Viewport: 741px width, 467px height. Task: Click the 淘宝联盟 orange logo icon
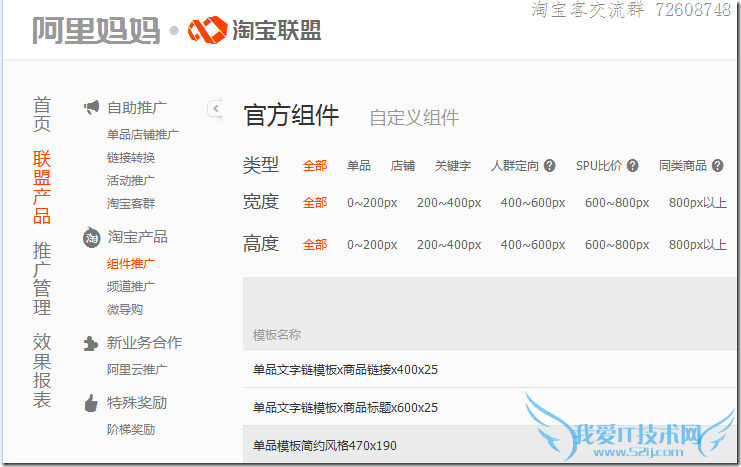coord(207,30)
